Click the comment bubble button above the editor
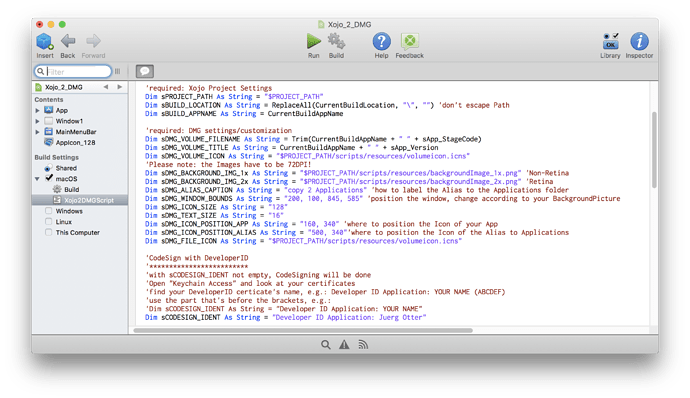Viewport: 690px width, 398px height. click(x=145, y=71)
